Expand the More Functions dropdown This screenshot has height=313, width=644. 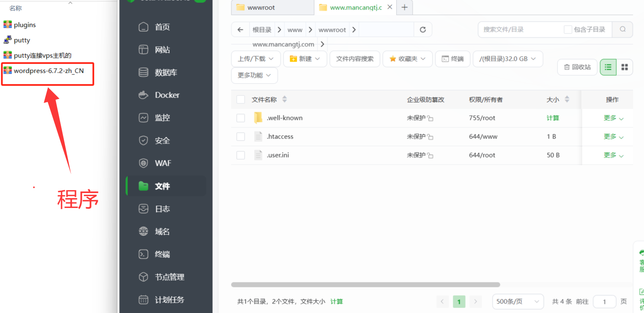254,75
